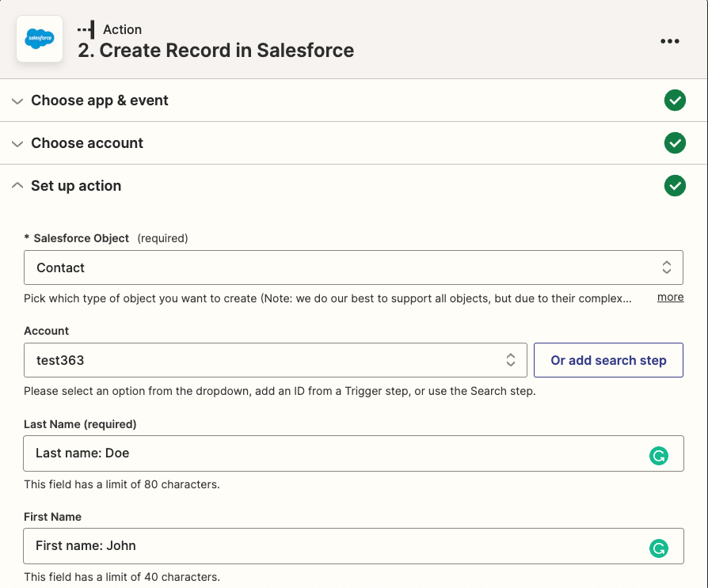
Task: Click the Last Name (required) label
Action: (80, 424)
